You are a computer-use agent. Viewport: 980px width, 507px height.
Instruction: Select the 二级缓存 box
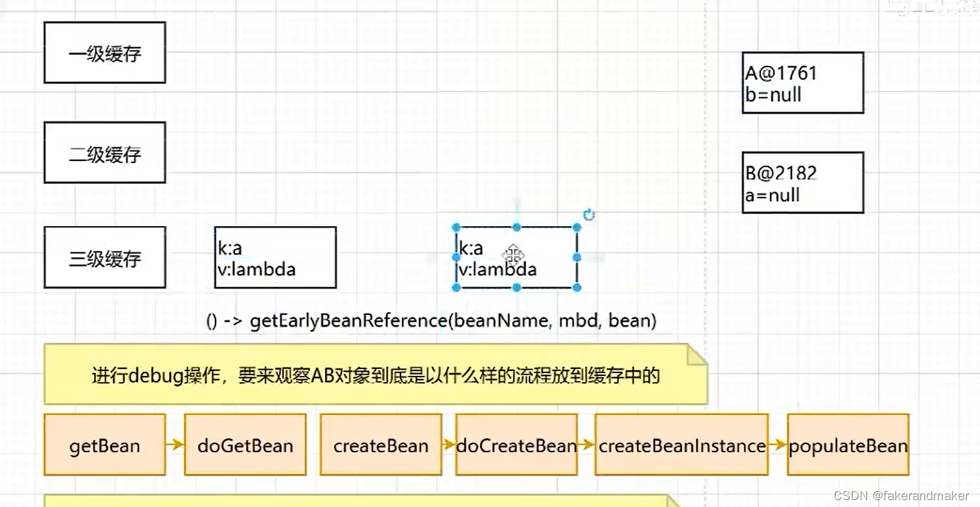tap(105, 153)
